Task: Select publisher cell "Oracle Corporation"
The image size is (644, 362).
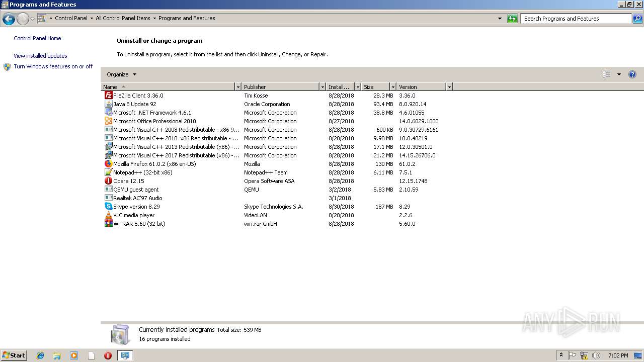Action: coord(267,104)
